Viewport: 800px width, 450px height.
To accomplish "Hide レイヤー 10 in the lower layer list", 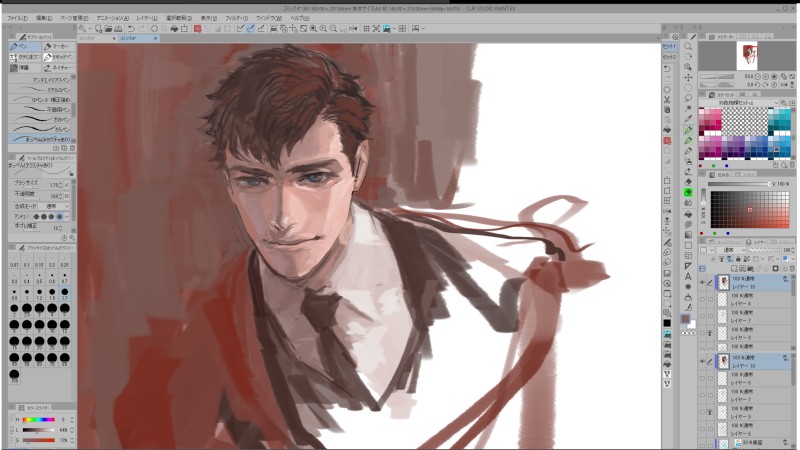I will tap(702, 361).
